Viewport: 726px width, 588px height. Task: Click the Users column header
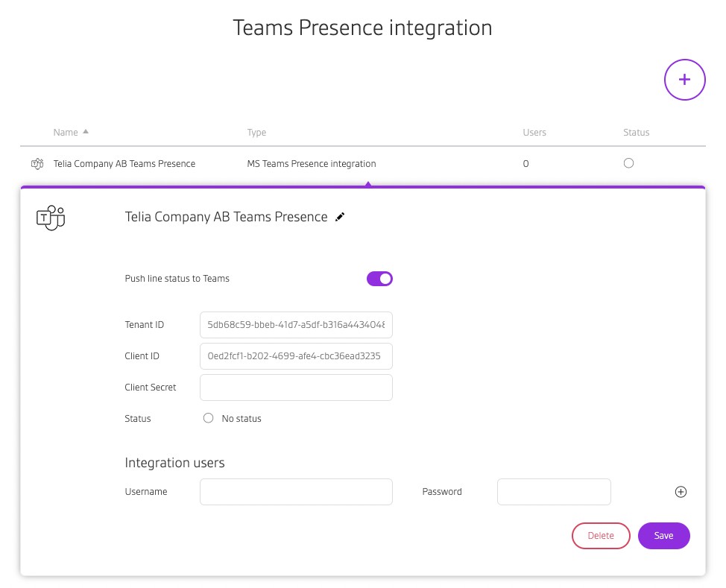click(534, 133)
